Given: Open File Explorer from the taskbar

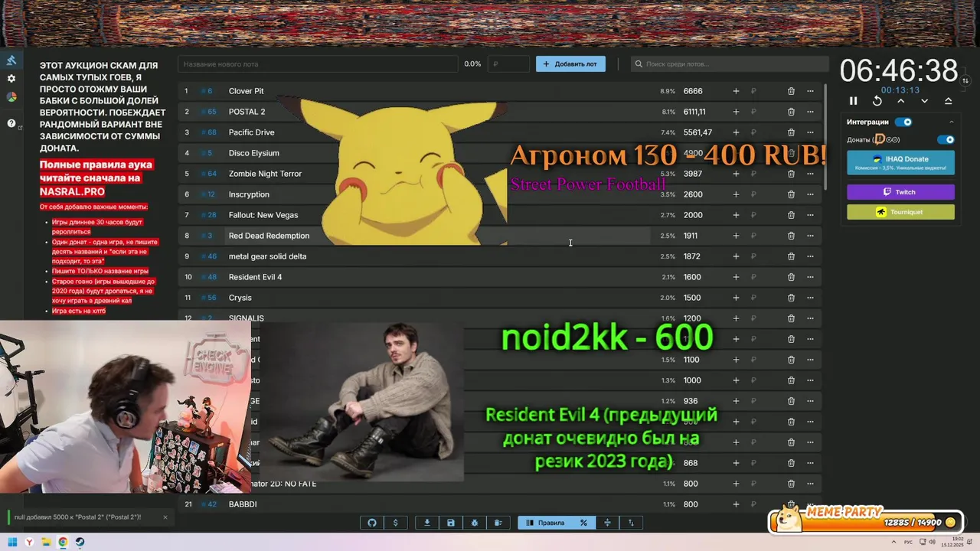Looking at the screenshot, I should pos(46,543).
